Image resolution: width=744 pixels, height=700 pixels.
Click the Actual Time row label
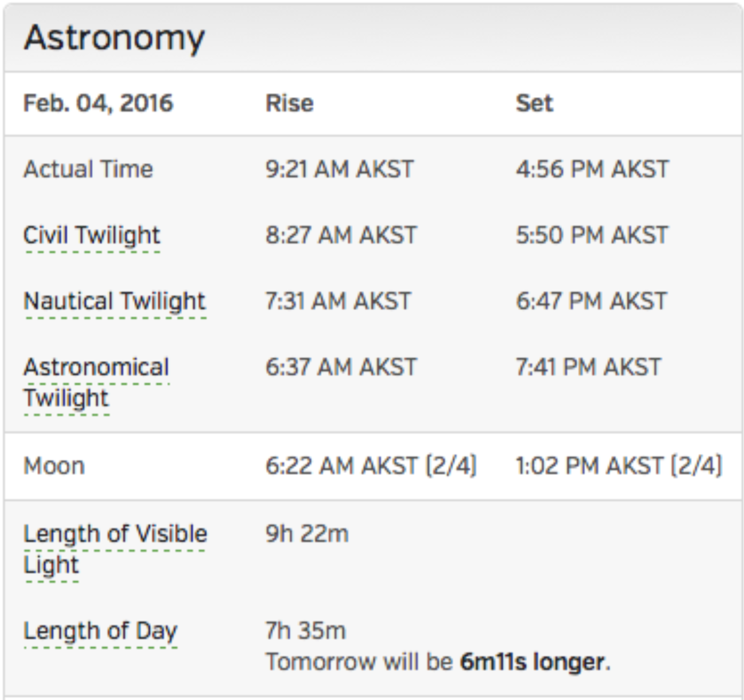coord(88,170)
